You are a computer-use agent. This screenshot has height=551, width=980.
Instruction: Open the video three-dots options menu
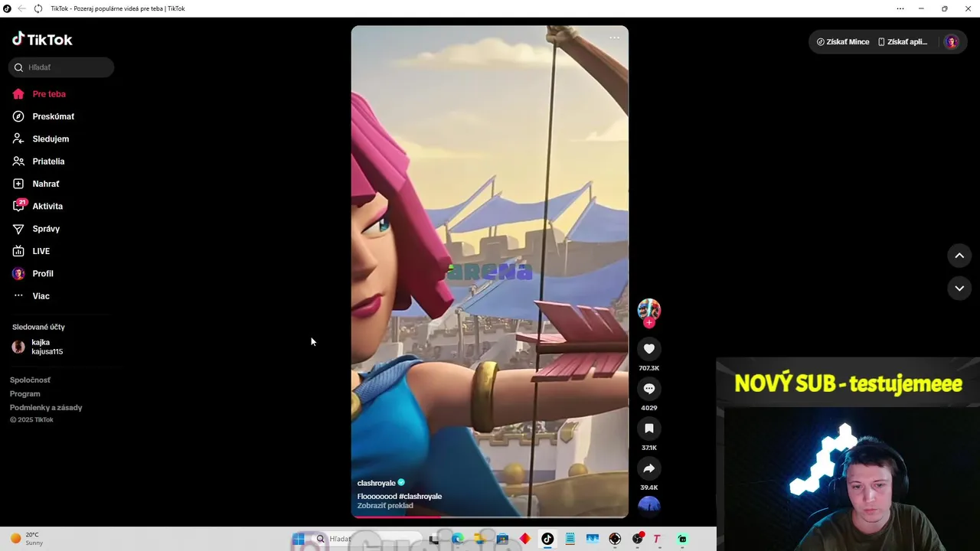(614, 37)
